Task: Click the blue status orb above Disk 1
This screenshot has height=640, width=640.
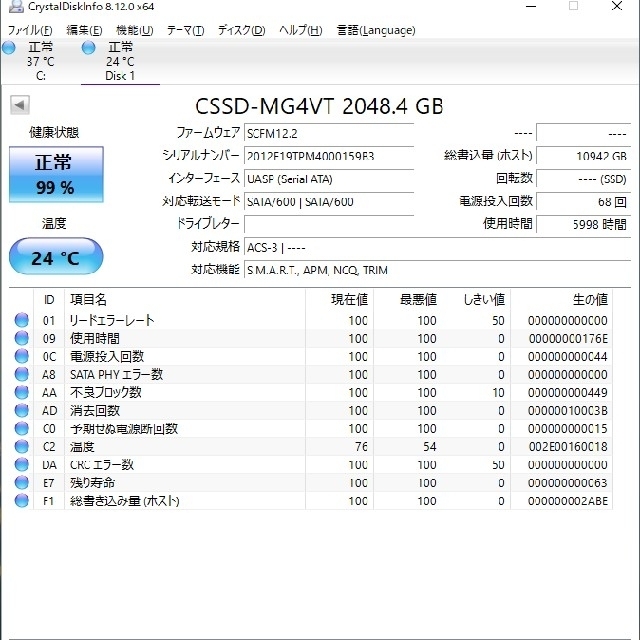Action: 88,47
